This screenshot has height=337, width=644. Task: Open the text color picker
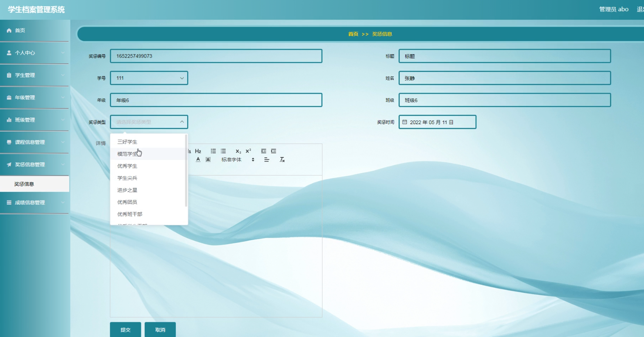coord(198,159)
